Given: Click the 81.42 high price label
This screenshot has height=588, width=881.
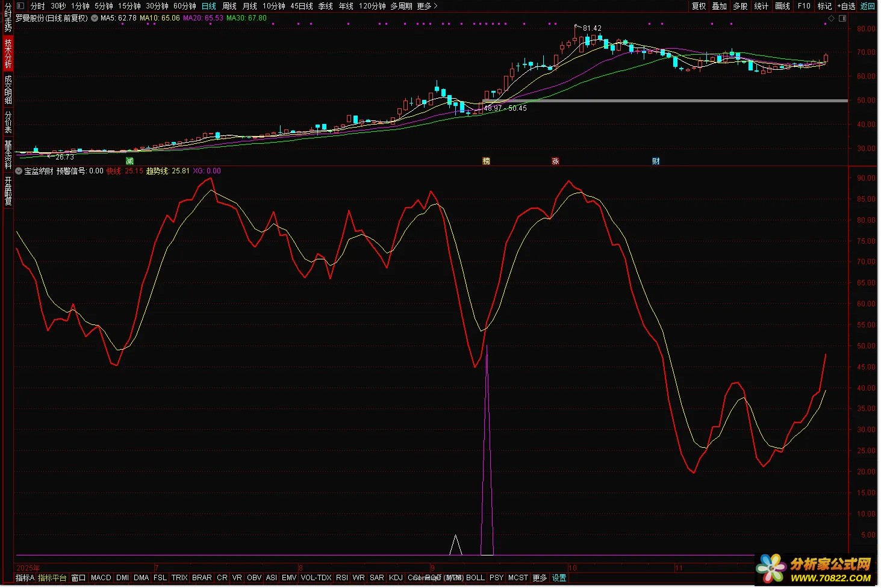Looking at the screenshot, I should coord(591,28).
